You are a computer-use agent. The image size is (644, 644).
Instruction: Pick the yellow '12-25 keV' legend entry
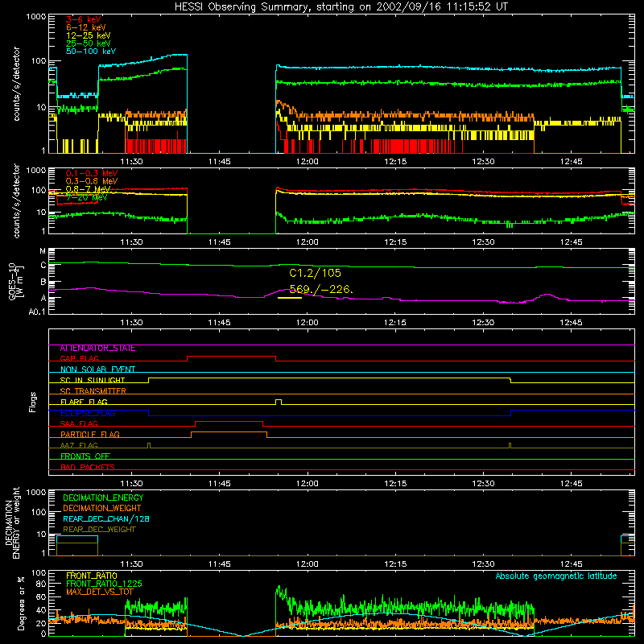point(89,35)
